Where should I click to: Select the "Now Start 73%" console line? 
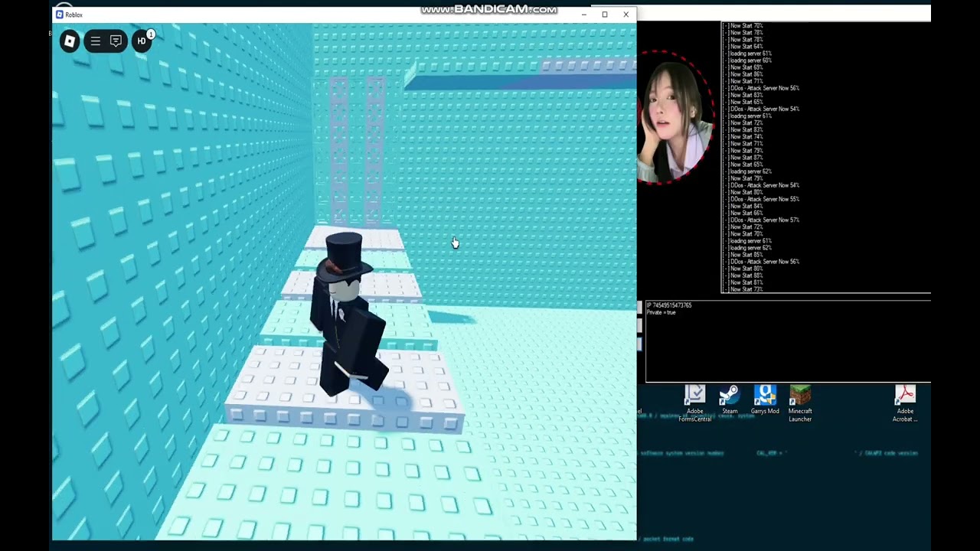(x=743, y=289)
